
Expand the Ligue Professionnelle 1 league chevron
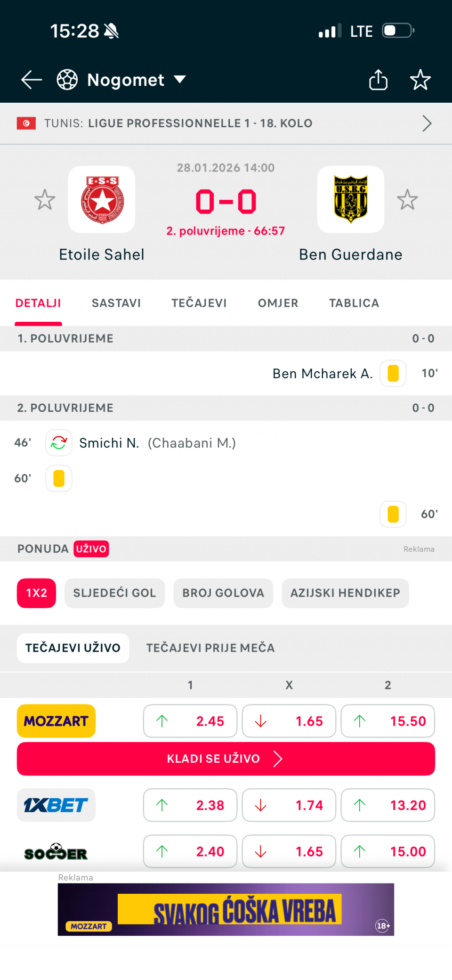pyautogui.click(x=427, y=123)
